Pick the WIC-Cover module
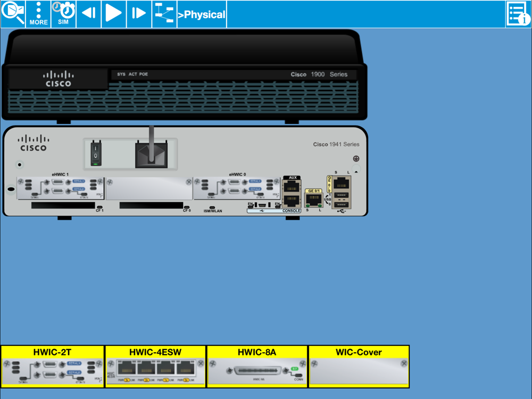Viewport: 532px width, 399px height. tap(359, 367)
